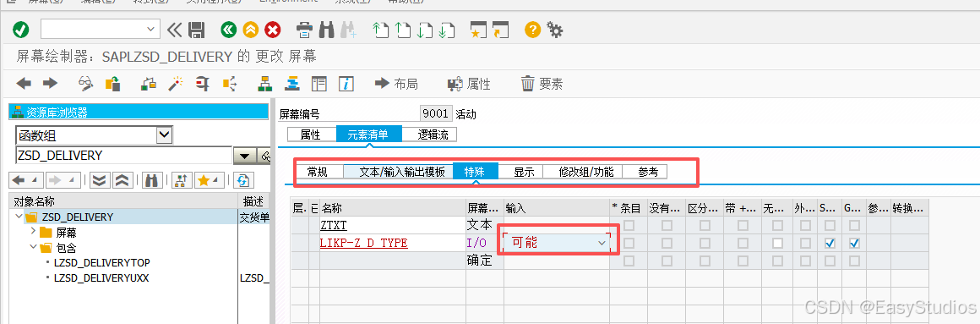Click the Find binoculars icon in top toolbar
The width and height of the screenshot is (980, 324).
[x=327, y=30]
